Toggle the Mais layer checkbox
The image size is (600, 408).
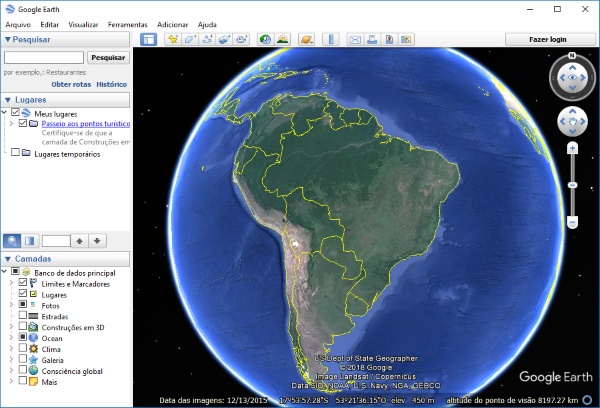click(23, 380)
